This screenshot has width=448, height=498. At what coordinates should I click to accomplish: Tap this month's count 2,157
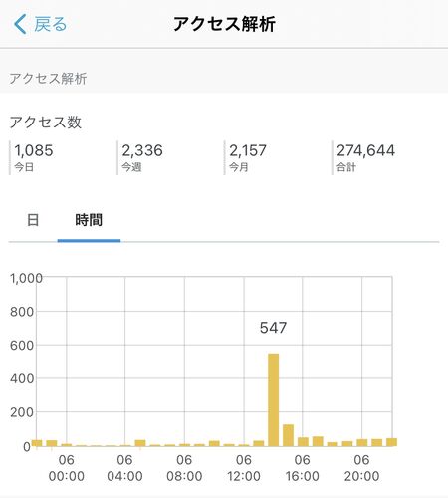click(x=248, y=150)
